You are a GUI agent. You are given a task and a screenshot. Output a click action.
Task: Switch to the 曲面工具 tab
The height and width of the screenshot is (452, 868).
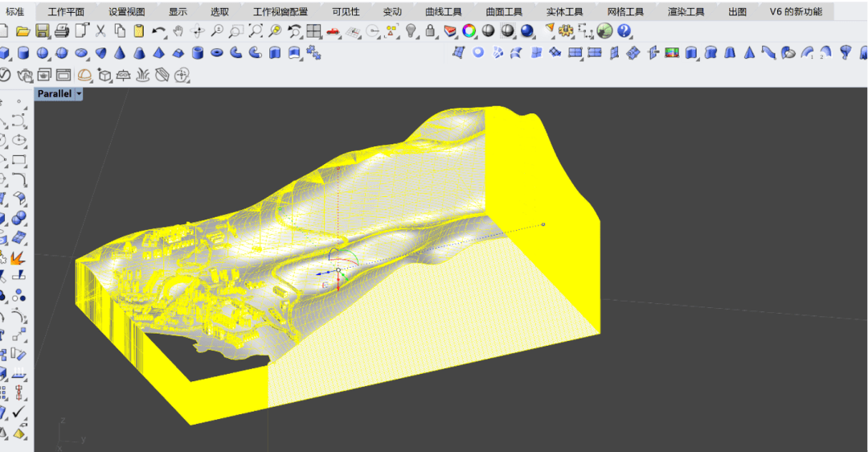[504, 12]
